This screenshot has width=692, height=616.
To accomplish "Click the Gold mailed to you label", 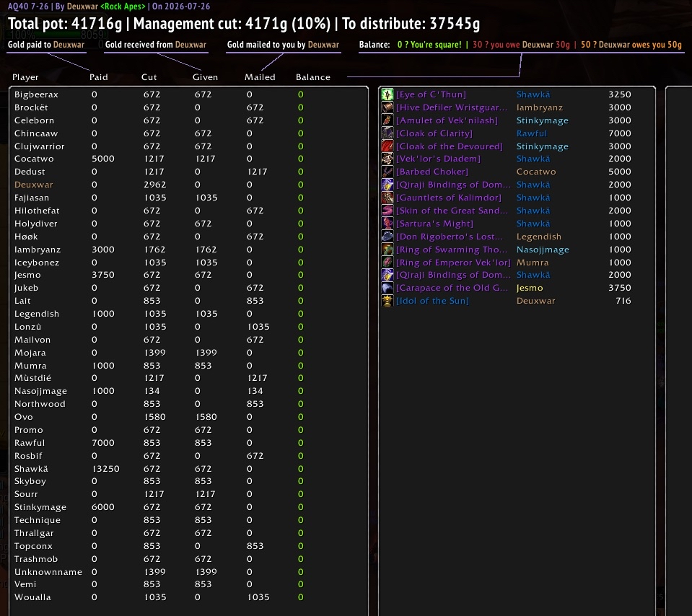I will click(x=283, y=45).
